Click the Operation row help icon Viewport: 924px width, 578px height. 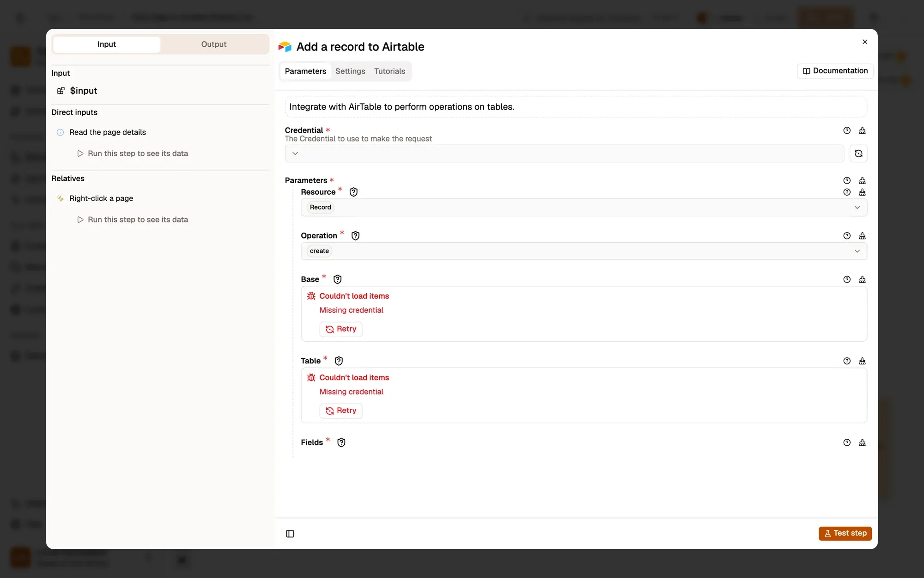pyautogui.click(x=847, y=236)
